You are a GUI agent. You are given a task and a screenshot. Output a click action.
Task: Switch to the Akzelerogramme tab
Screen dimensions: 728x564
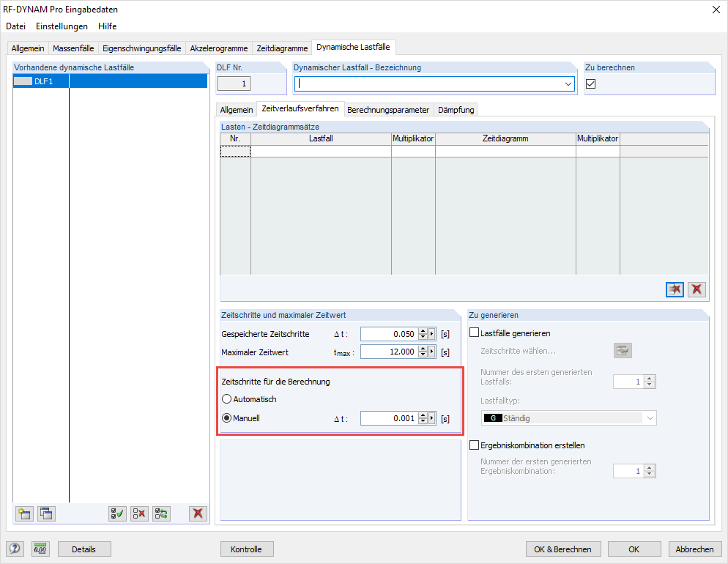point(219,48)
